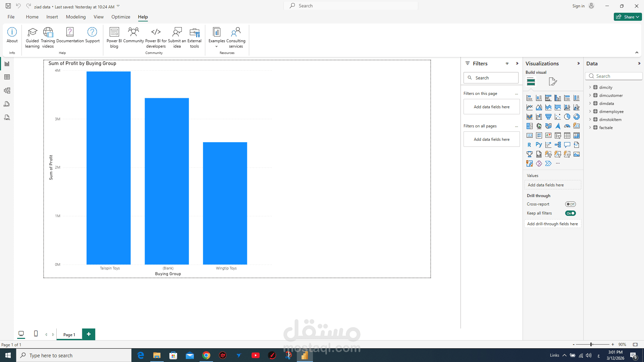This screenshot has width=644, height=362.
Task: Click the Share button
Action: (x=628, y=17)
